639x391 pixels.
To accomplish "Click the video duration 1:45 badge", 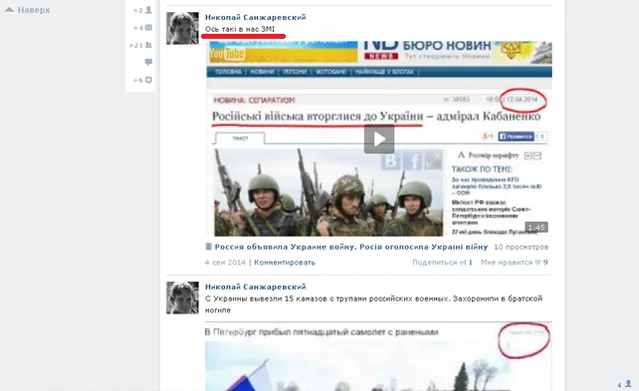I will tap(536, 227).
